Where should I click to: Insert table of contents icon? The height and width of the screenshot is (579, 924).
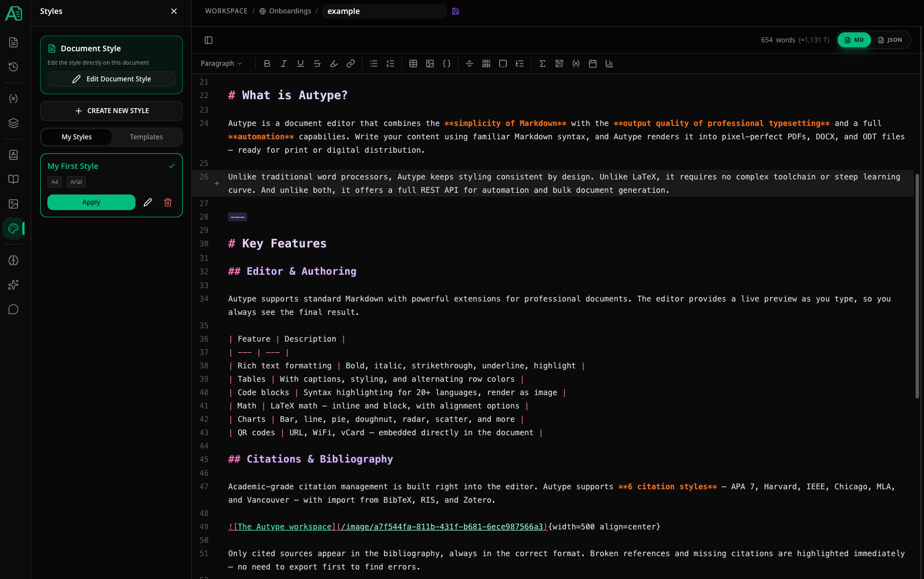click(520, 64)
